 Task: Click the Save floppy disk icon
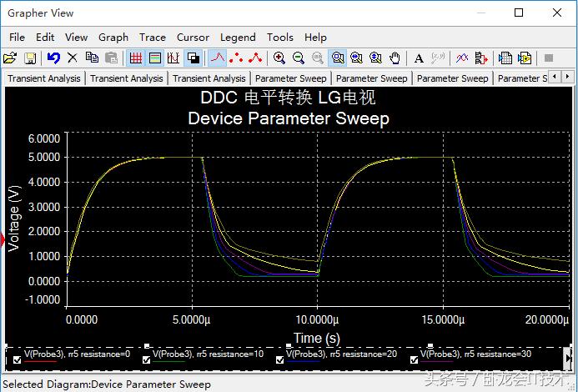(30, 58)
